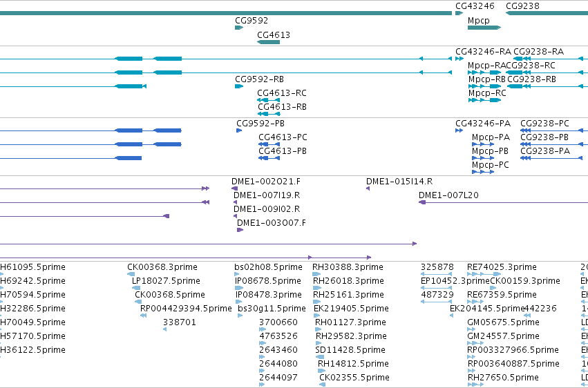Click EST RE67359.5prime label
588x388 pixels.
[x=502, y=295]
